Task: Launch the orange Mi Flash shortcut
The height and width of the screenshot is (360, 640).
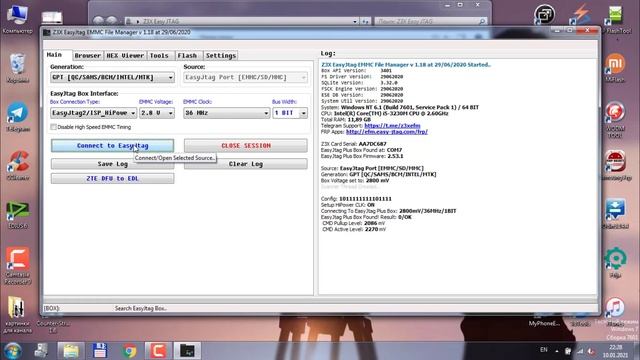Action: pos(615,67)
